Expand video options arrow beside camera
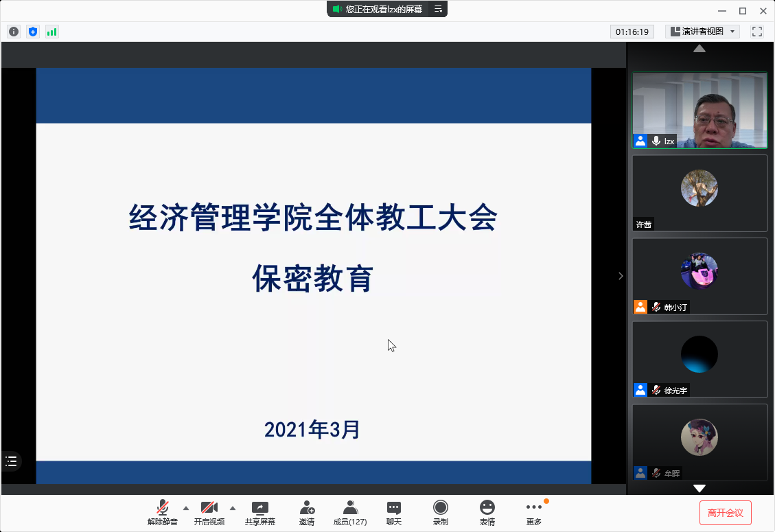Image resolution: width=775 pixels, height=532 pixels. tap(233, 508)
